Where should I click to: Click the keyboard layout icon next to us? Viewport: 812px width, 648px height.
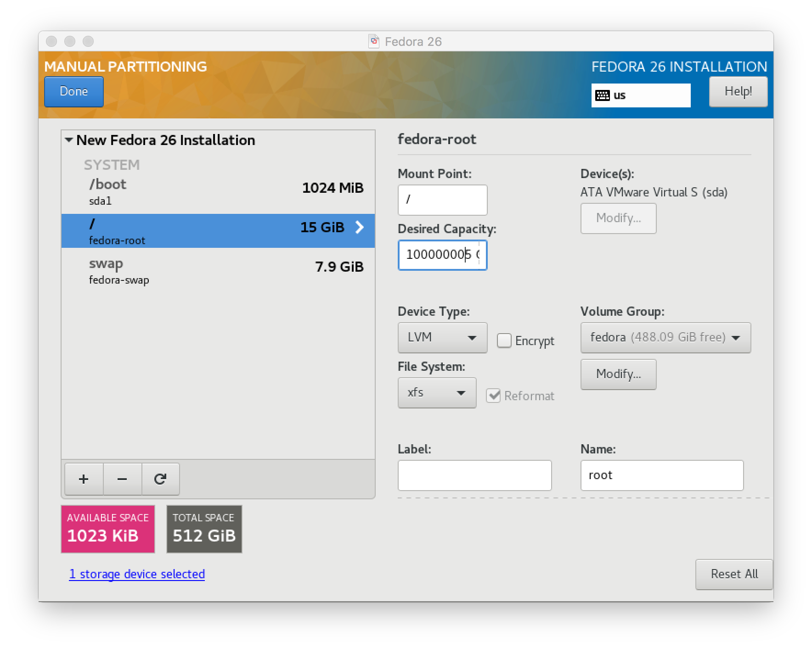(x=602, y=95)
